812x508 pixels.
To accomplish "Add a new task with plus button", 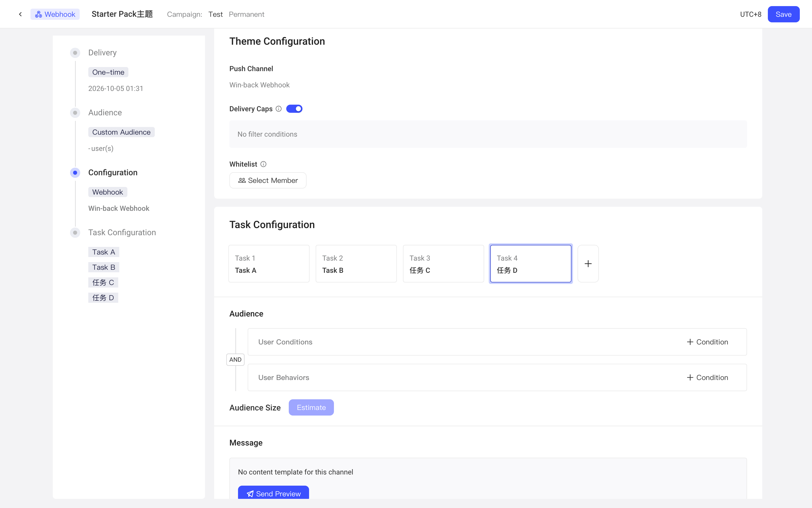I will 588,264.
